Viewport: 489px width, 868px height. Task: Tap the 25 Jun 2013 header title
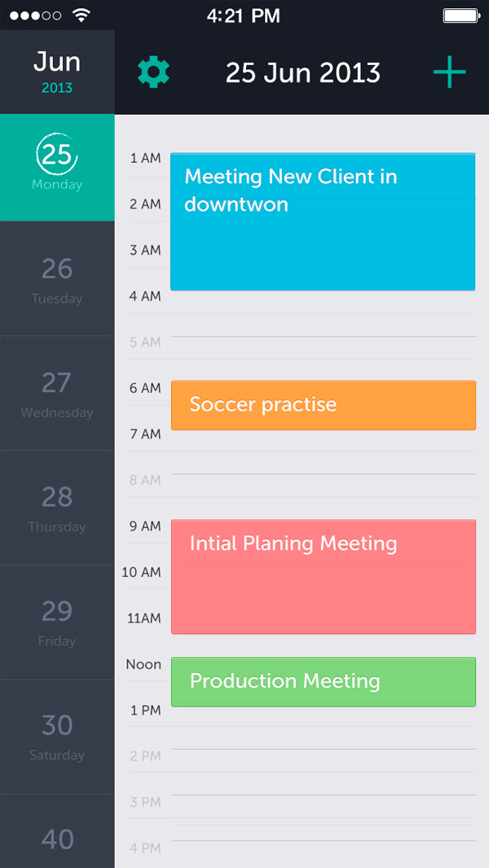303,73
